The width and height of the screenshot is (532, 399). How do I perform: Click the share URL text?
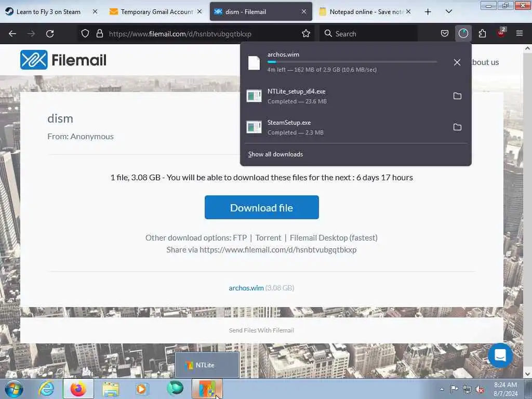278,250
